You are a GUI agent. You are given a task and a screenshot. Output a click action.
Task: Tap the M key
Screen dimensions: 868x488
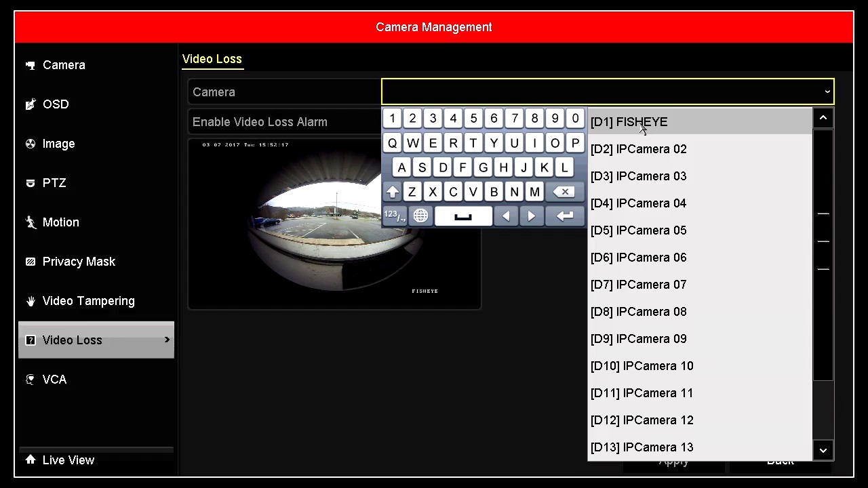click(x=534, y=192)
